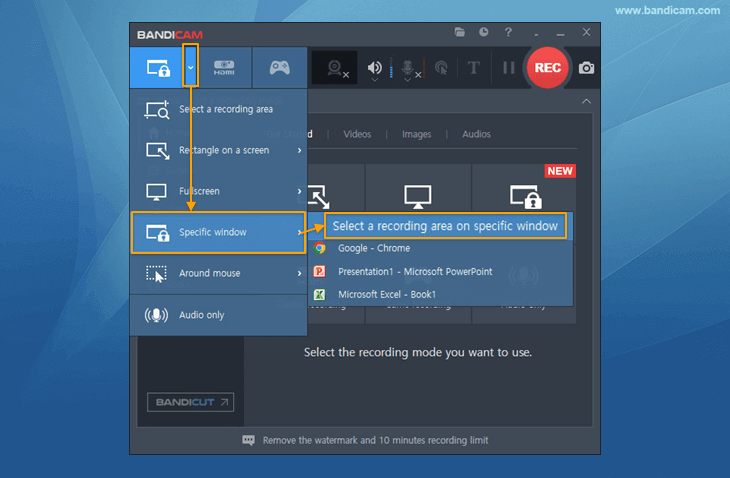Toggle the webcam overlay
Screen dimensions: 730x478
pos(335,68)
